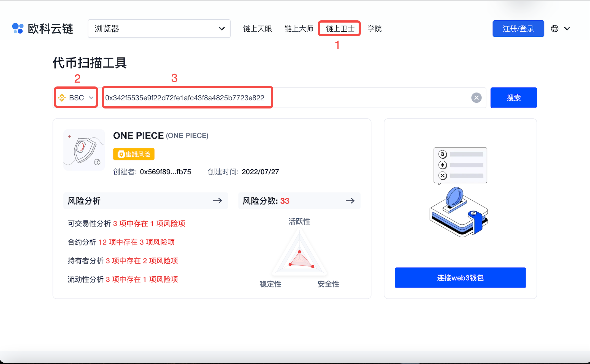The width and height of the screenshot is (590, 364).
Task: Click the 注册/登录 button
Action: 518,29
